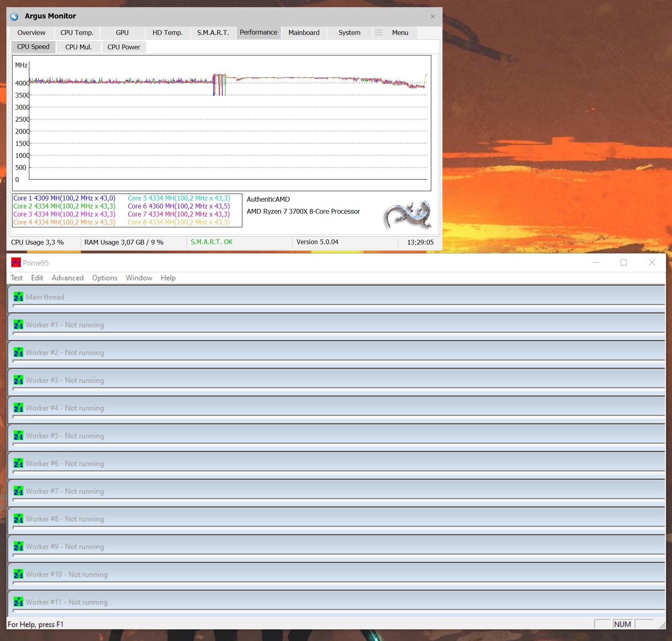Open the Prime95 Options menu
The width and height of the screenshot is (672, 641).
click(104, 278)
